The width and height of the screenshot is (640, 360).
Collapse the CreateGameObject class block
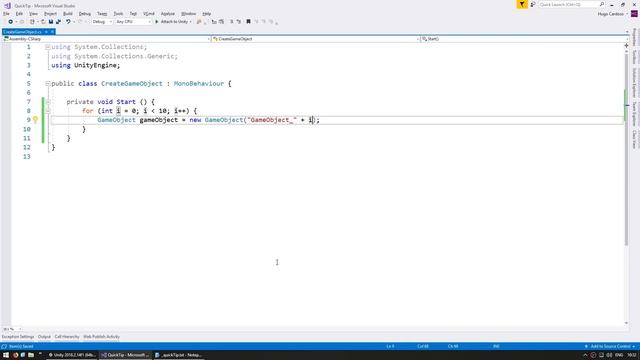click(48, 84)
